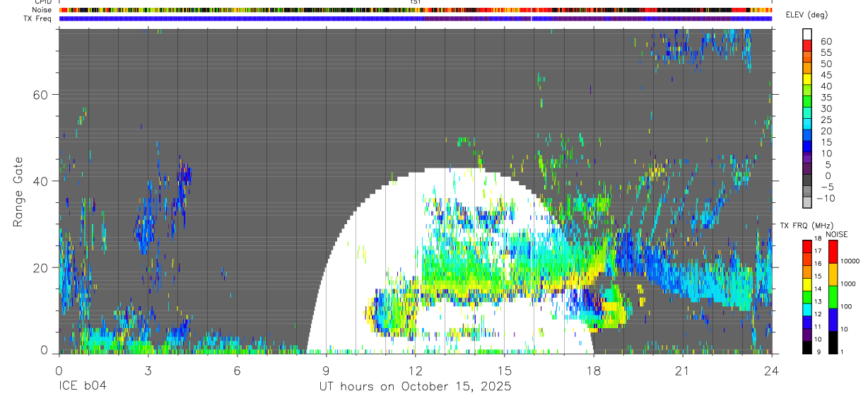The width and height of the screenshot is (868, 401).
Task: Click the 'TX Freq' label beside the top strip
Action: 37,18
